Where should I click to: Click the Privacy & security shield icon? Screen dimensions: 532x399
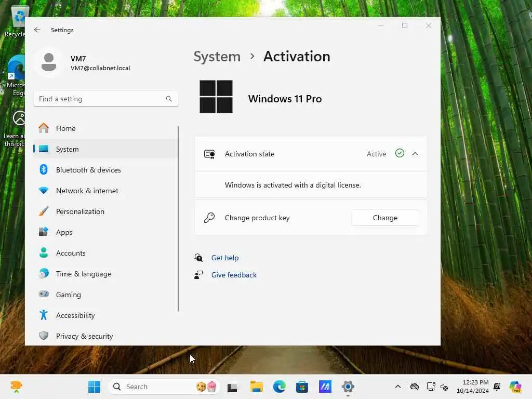44,336
